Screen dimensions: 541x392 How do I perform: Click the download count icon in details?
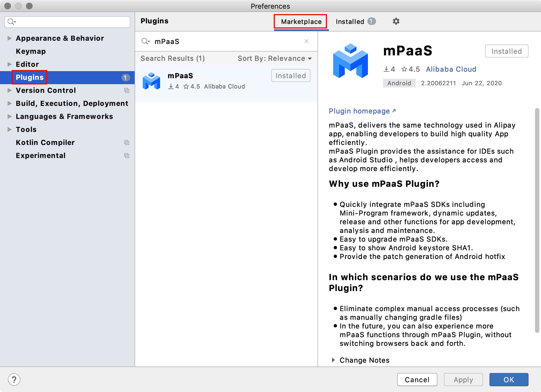(386, 69)
